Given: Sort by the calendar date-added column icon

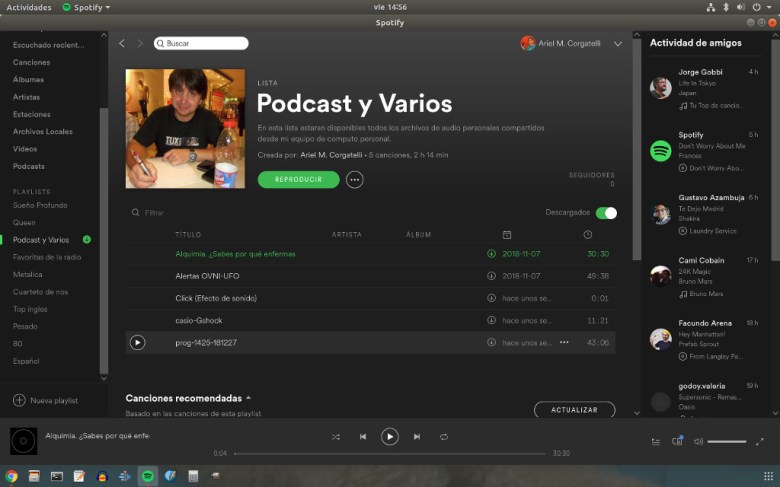Looking at the screenshot, I should click(x=507, y=234).
